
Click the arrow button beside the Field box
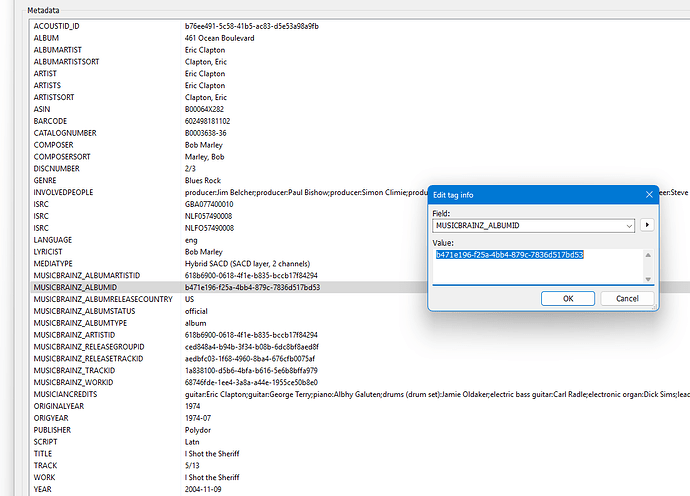(647, 226)
